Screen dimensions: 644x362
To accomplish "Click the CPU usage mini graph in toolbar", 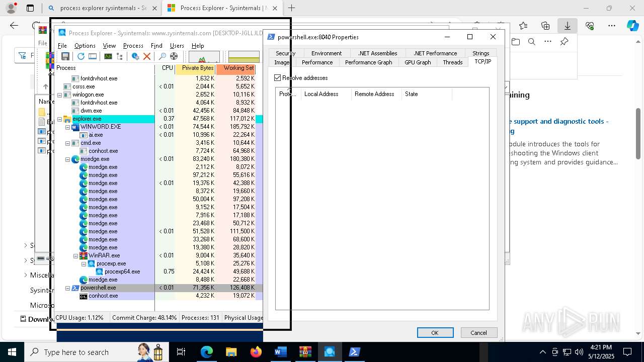I will point(204,57).
